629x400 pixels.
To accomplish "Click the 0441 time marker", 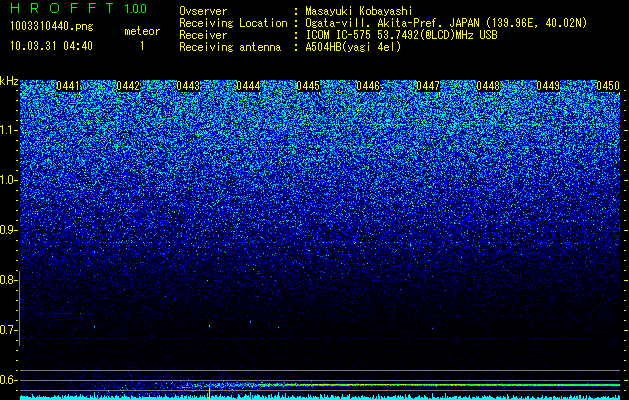I will [68, 86].
